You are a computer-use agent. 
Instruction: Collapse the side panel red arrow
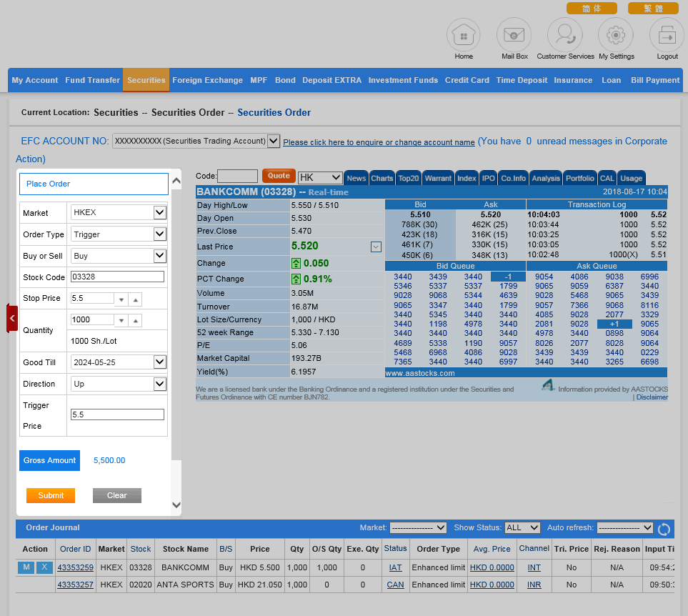tap(11, 318)
